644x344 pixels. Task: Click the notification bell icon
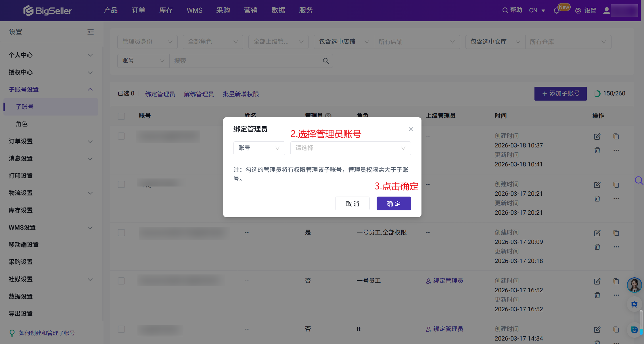coord(556,11)
